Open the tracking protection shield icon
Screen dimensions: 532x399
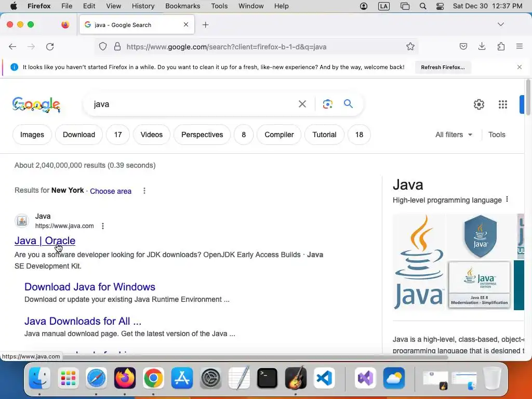coord(103,46)
